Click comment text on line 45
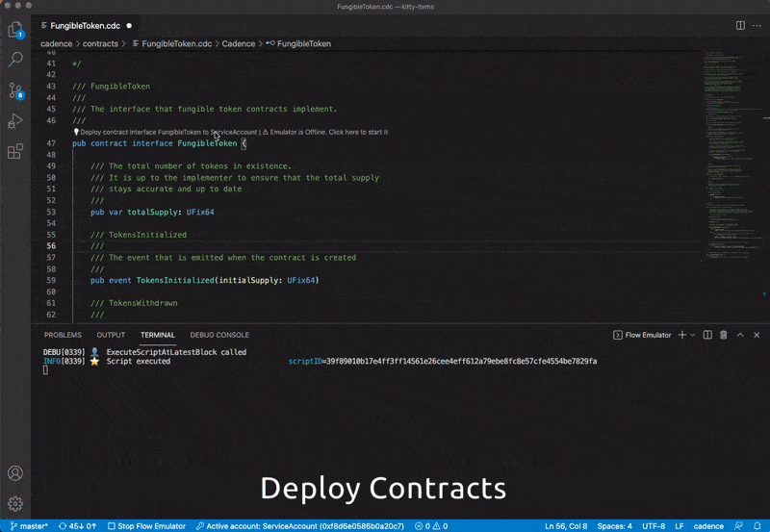770x532 pixels. tap(204, 109)
